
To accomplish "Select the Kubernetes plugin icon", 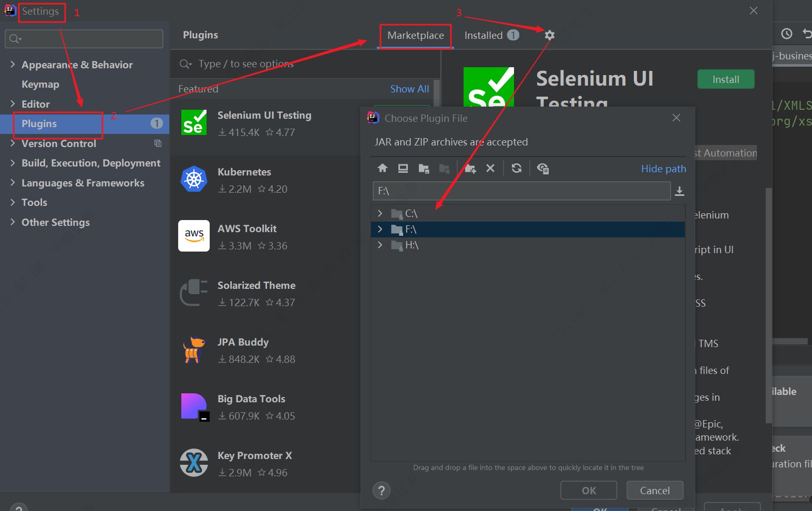I will click(x=194, y=179).
